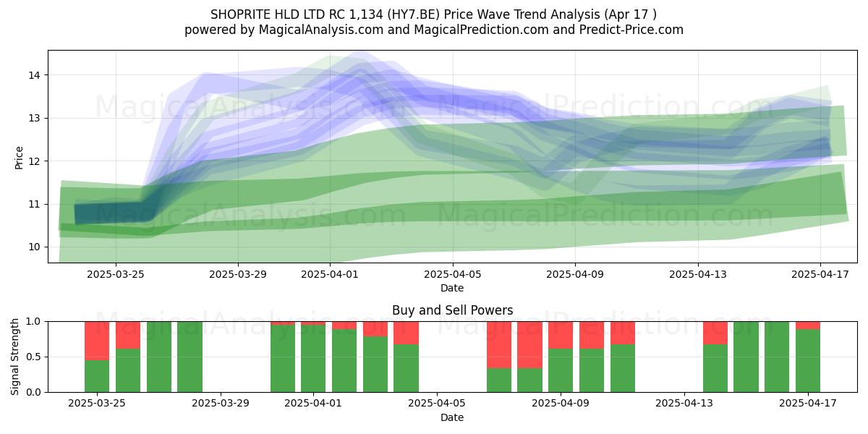Viewport: 868px width, 434px height.
Task: Click the 'Buy and Sell Powers' subplot title
Action: tap(452, 310)
